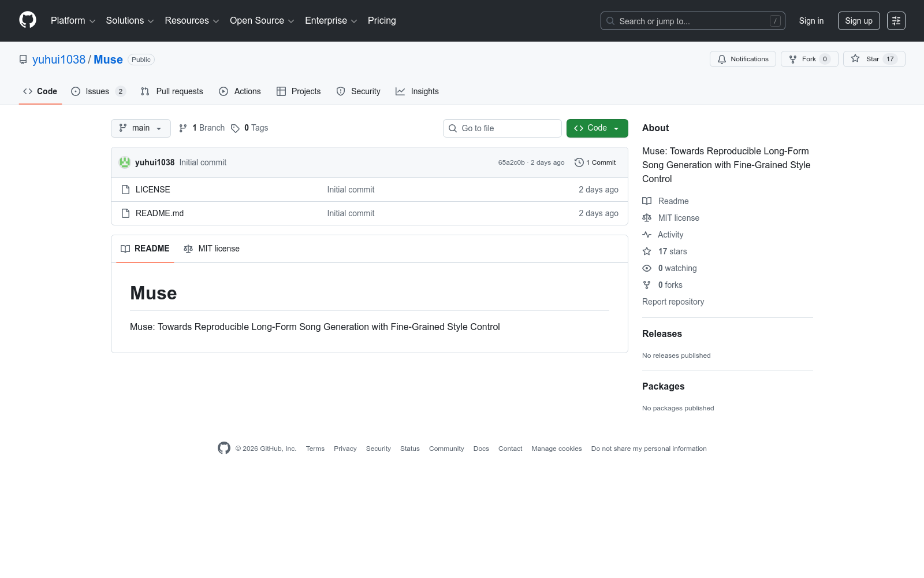Fork the repository using Fork button

coord(808,59)
